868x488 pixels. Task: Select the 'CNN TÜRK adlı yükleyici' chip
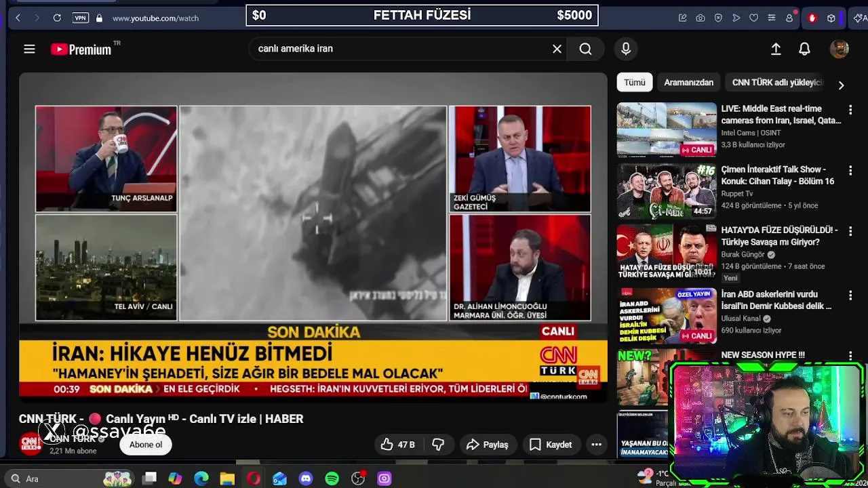[776, 82]
